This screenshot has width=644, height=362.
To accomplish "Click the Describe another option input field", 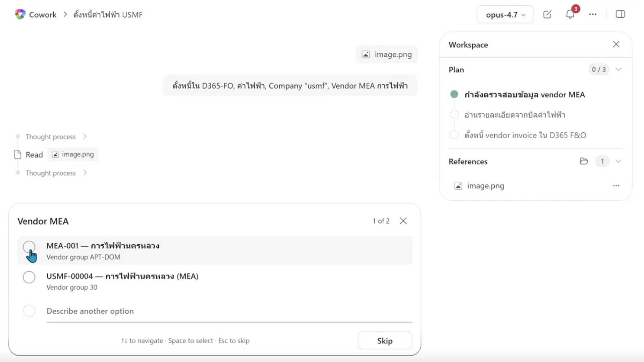I will [229, 311].
